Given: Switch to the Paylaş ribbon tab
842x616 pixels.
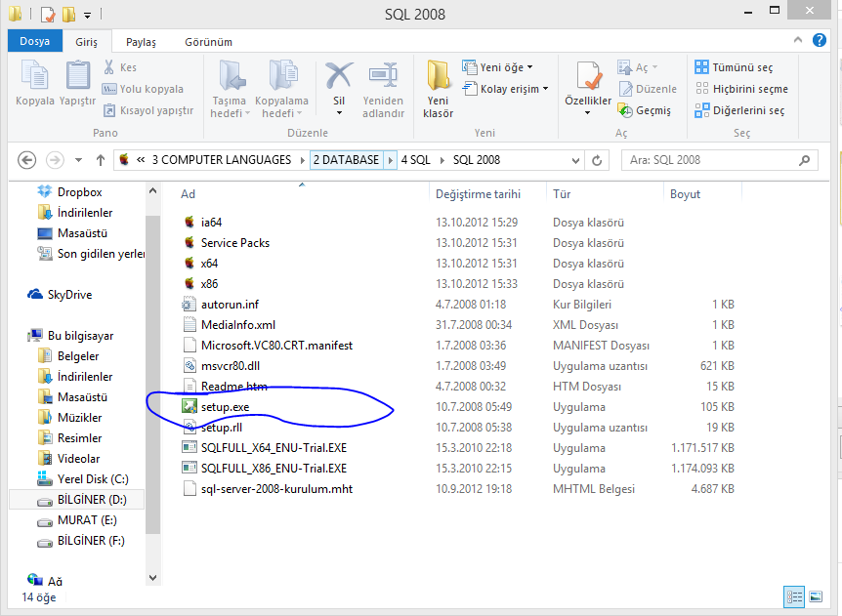Looking at the screenshot, I should click(x=141, y=42).
